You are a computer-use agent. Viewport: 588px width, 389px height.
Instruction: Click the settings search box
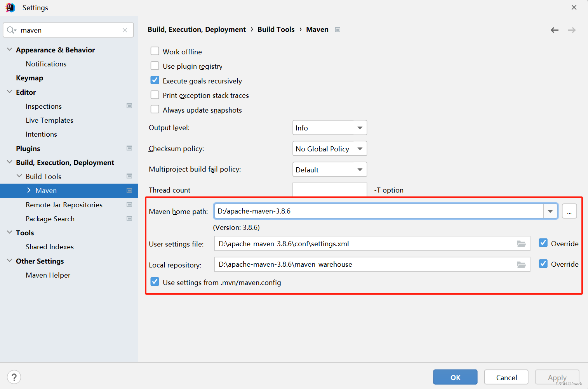tap(68, 30)
